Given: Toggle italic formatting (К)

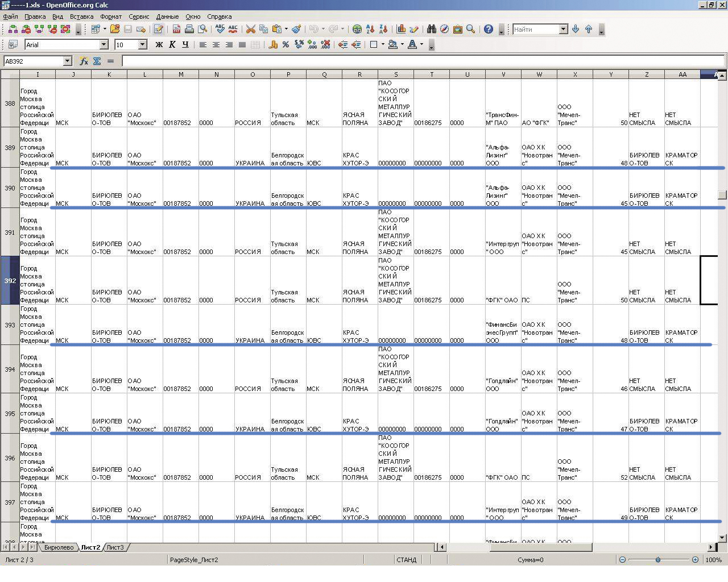Looking at the screenshot, I should [x=172, y=44].
